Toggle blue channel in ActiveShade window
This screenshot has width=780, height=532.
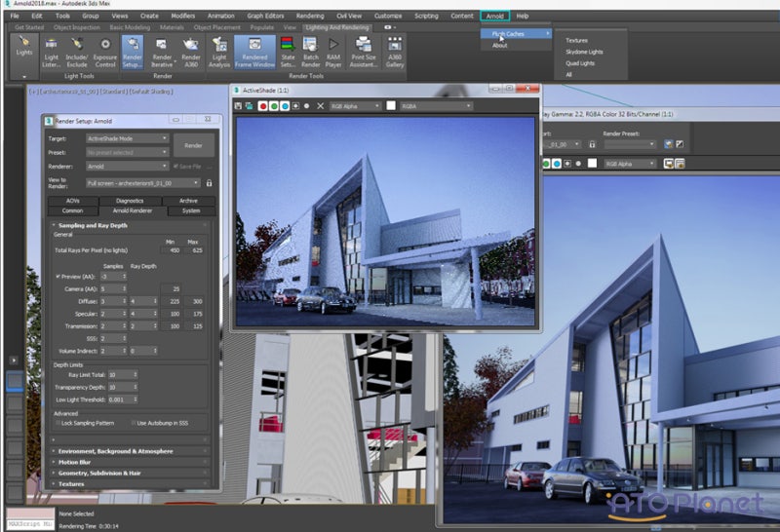click(285, 106)
